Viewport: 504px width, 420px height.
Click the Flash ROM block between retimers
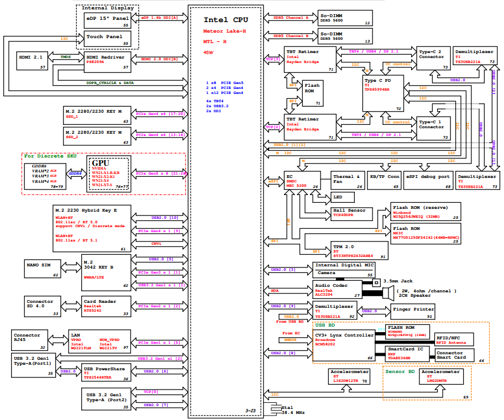click(x=313, y=93)
